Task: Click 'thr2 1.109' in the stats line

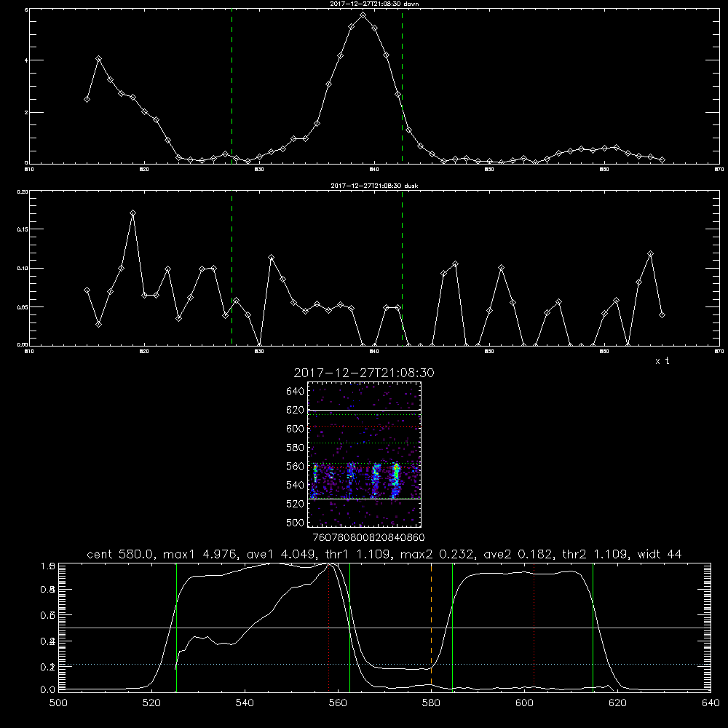Action: click(x=596, y=554)
